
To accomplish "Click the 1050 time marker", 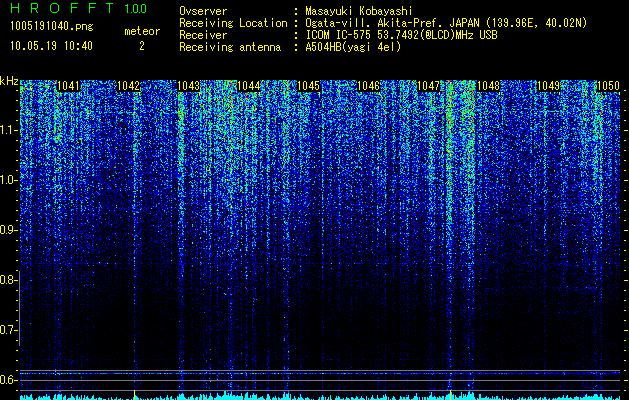I will (x=608, y=86).
